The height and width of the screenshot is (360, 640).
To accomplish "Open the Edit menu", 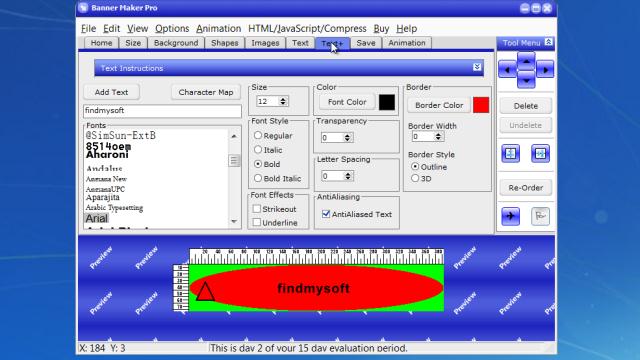I will 111,29.
